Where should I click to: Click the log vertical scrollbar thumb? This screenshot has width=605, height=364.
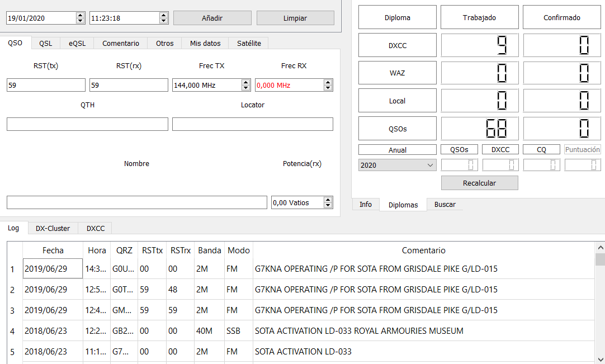tap(600, 259)
